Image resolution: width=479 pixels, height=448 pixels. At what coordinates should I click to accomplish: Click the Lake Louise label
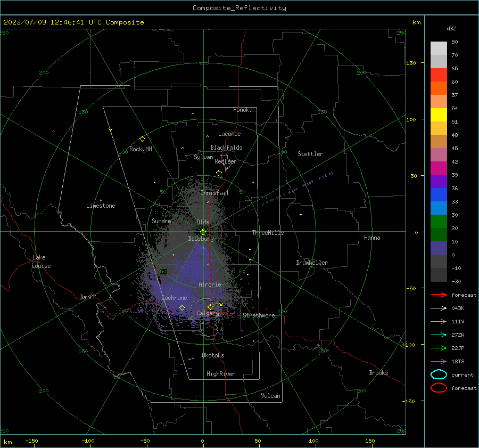[41, 262]
